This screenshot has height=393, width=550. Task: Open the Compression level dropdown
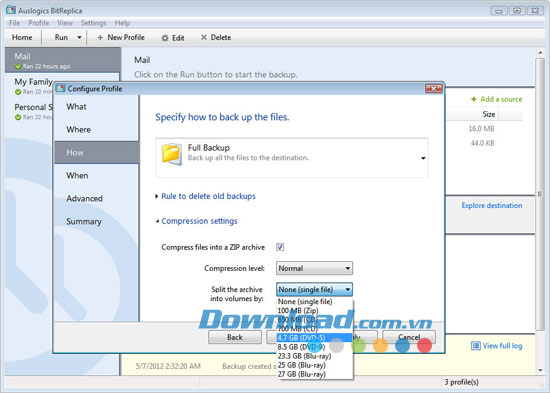[314, 268]
